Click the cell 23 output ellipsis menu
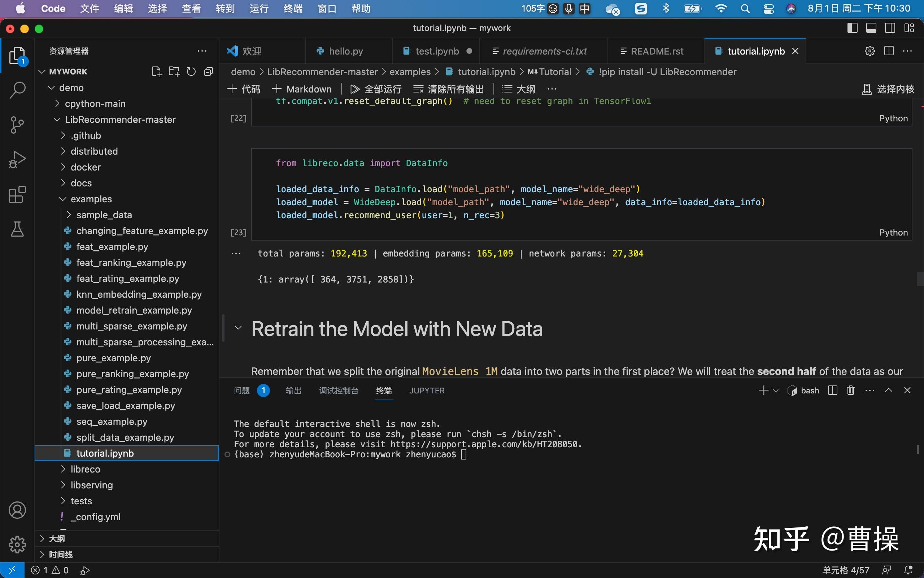The width and height of the screenshot is (924, 578). pos(236,254)
